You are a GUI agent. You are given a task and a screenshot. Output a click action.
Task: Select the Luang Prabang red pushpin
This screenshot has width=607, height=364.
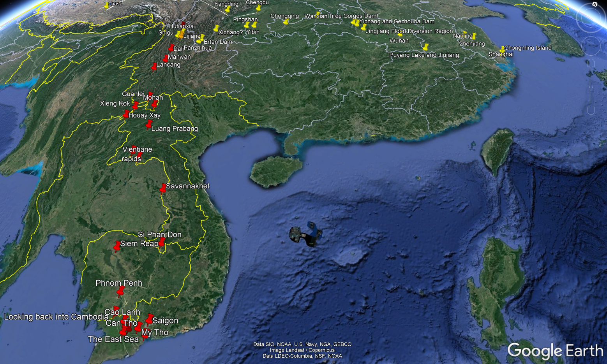point(149,124)
